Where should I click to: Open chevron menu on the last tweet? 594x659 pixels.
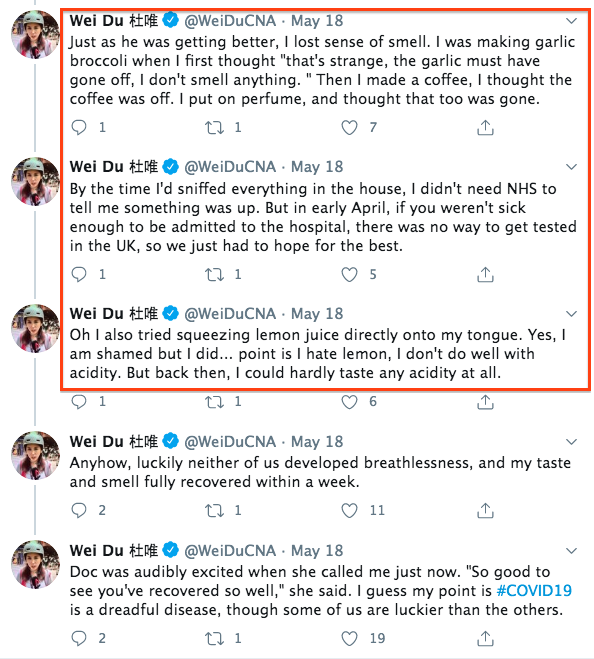(571, 551)
